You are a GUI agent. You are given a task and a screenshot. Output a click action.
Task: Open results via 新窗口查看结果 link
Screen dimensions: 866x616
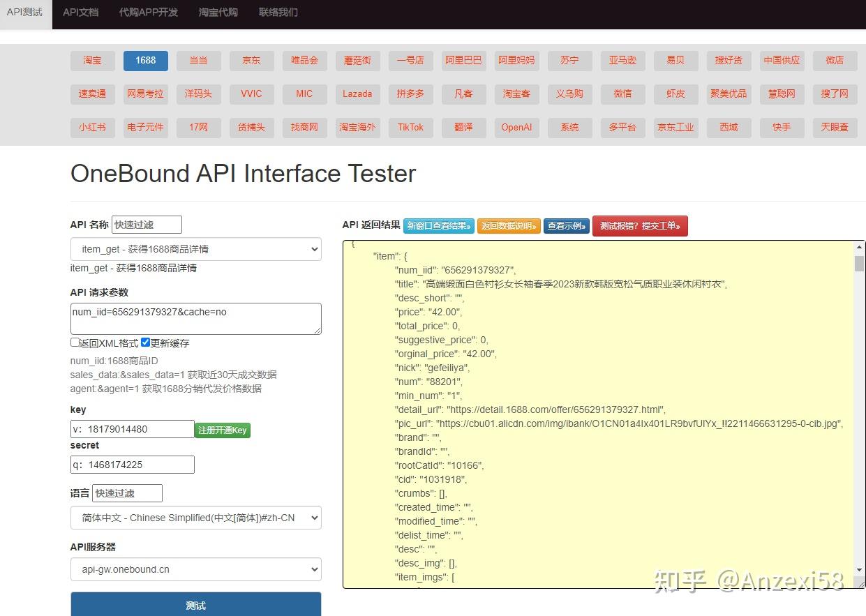438,226
